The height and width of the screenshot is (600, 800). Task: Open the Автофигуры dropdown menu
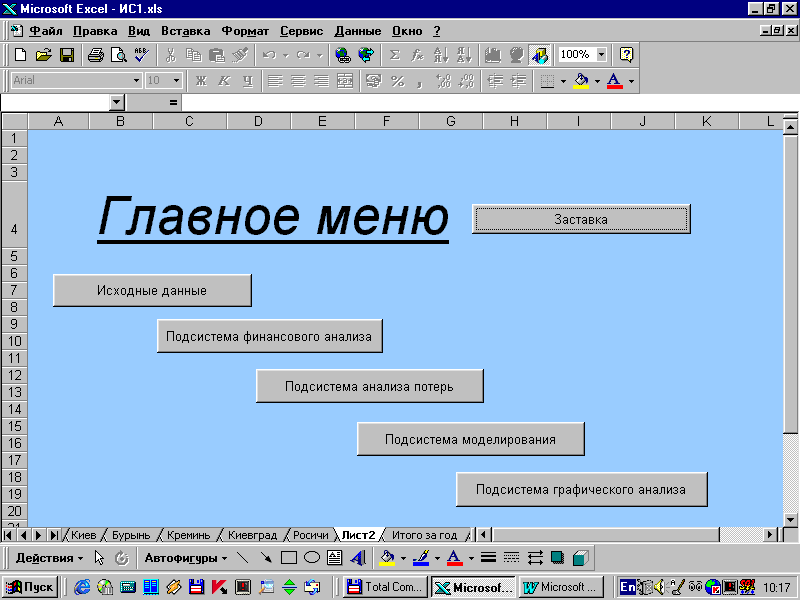pyautogui.click(x=185, y=558)
